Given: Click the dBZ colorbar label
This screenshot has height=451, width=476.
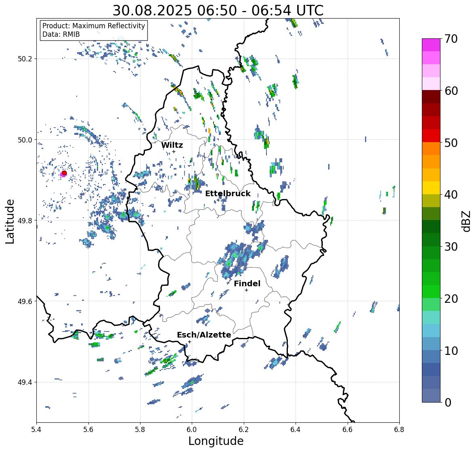Looking at the screenshot, I should click(x=467, y=221).
